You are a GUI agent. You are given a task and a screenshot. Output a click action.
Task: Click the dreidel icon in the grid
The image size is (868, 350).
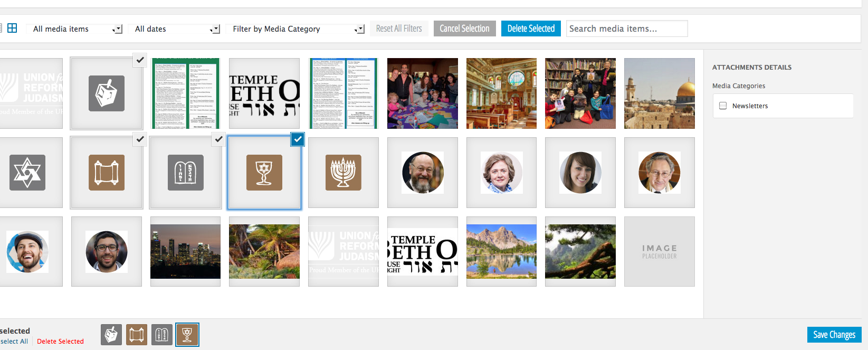(106, 93)
